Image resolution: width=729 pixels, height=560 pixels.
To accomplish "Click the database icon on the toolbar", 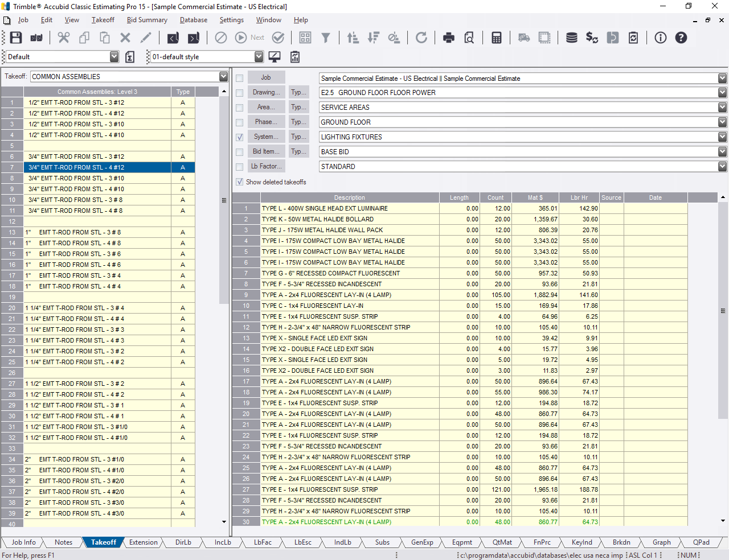I will 571,38.
